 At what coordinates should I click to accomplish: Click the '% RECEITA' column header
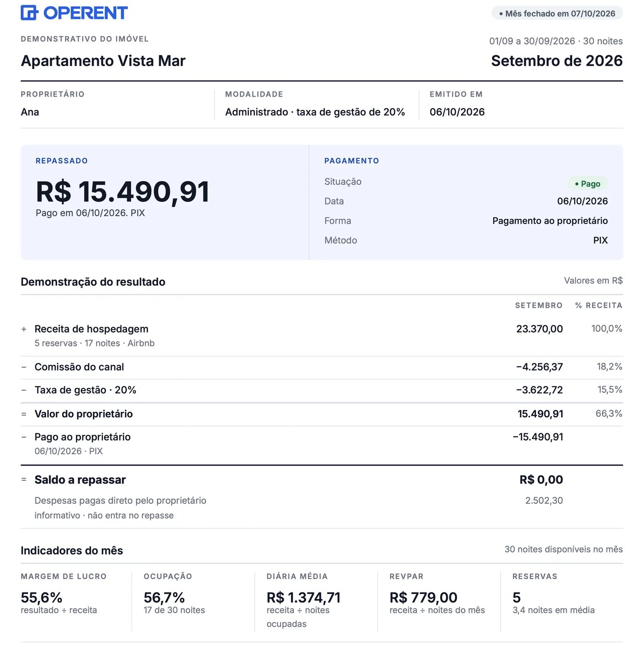[x=598, y=305]
